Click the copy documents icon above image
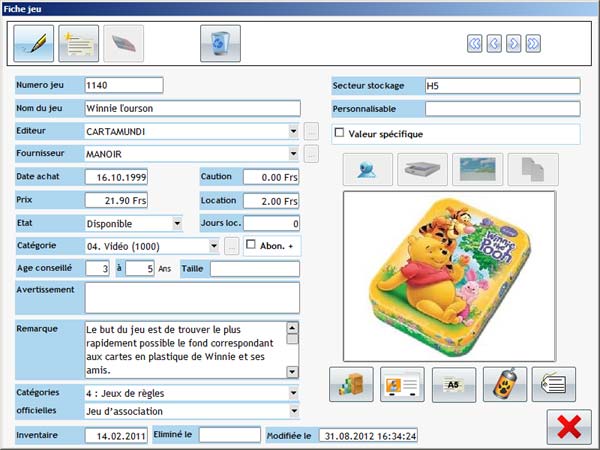Viewport: 600px width, 450px height. (533, 170)
